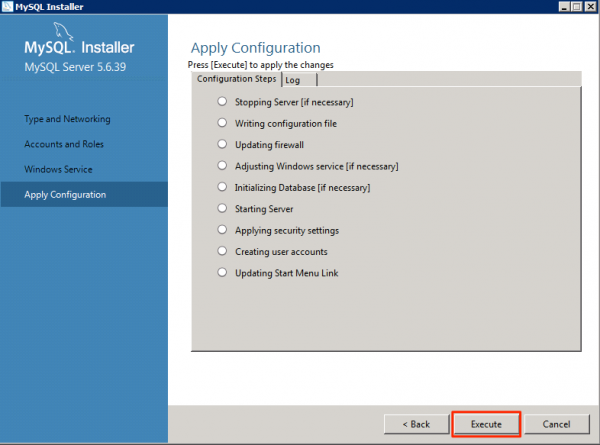Cancel the MySQL configuration
Screen dimensions: 600x445
point(556,424)
